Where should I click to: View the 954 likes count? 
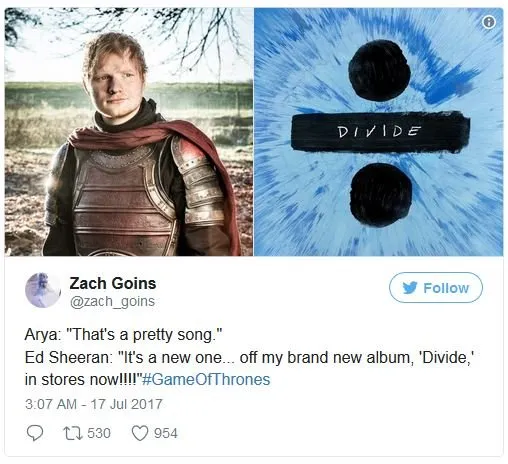(x=166, y=433)
